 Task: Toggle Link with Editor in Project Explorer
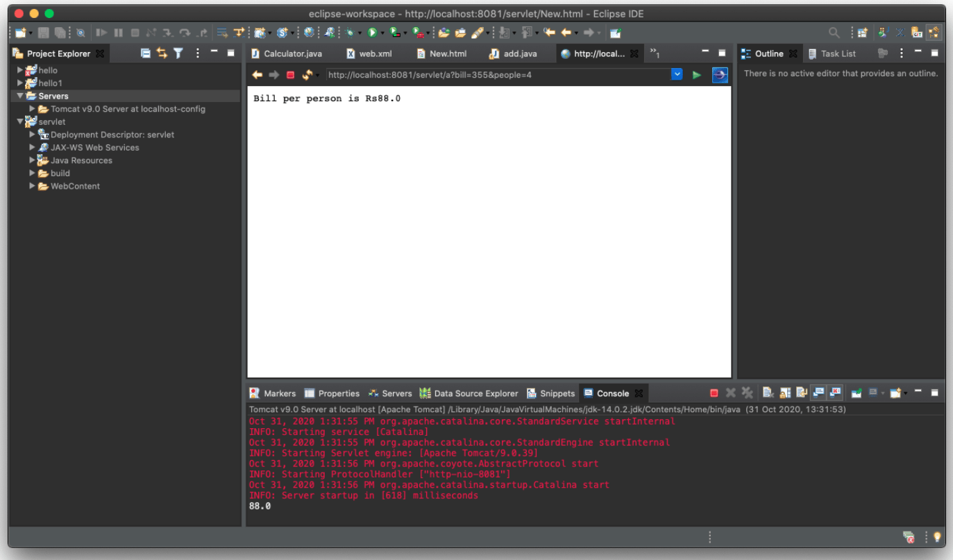(162, 53)
